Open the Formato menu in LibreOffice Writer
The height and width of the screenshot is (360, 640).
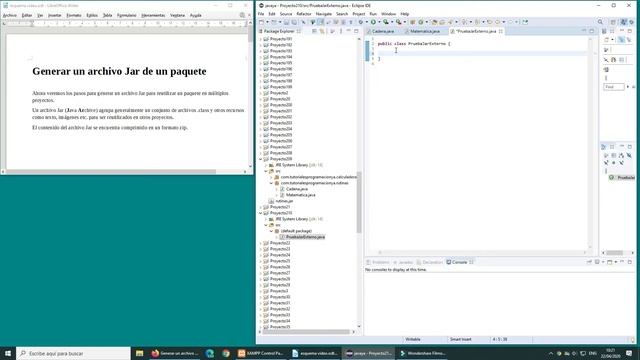74,15
